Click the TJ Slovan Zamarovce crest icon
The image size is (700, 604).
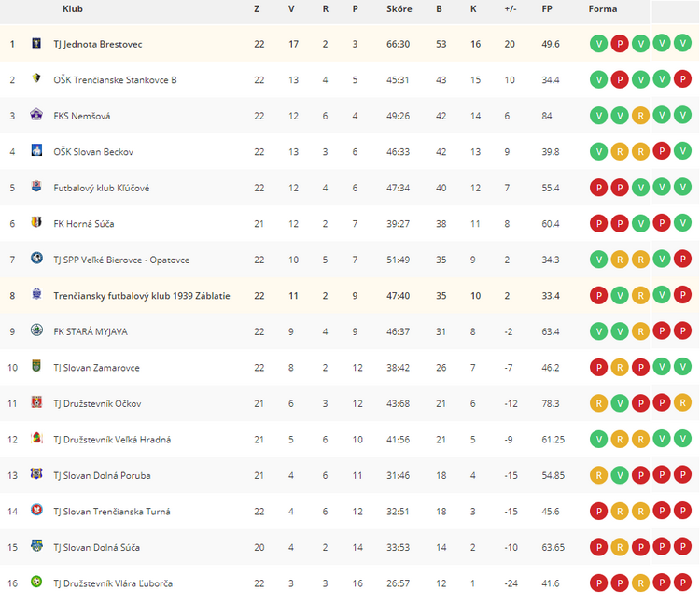(36, 366)
